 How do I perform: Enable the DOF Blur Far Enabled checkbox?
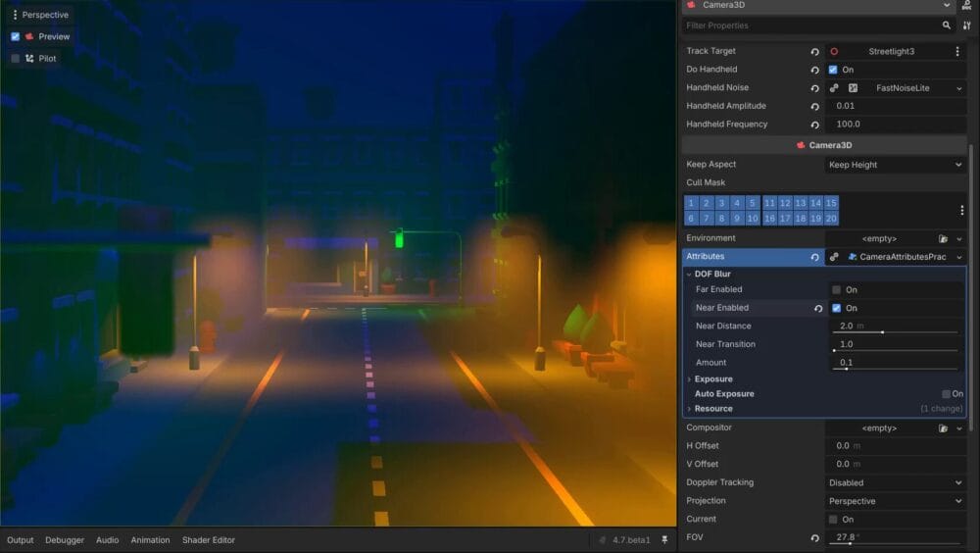coord(836,290)
